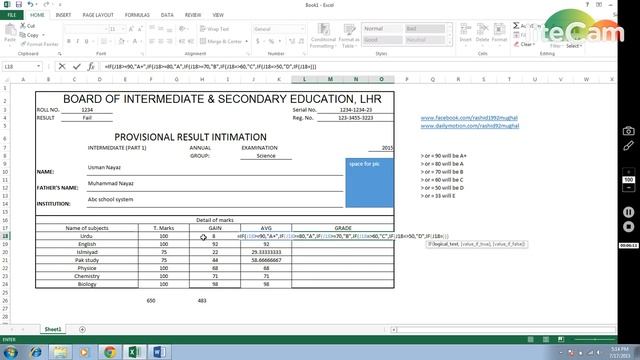640x360 pixels.
Task: Apply the Normal cell style
Action: (382, 29)
